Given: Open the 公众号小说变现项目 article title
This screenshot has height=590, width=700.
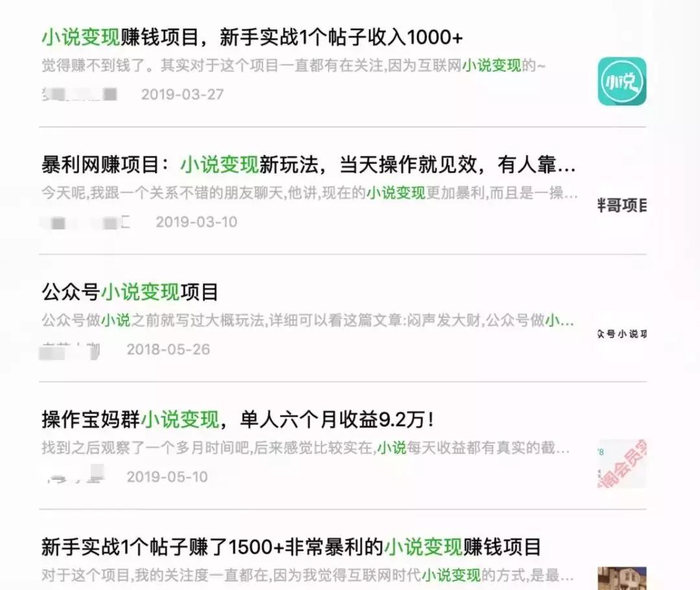Looking at the screenshot, I should click(130, 292).
